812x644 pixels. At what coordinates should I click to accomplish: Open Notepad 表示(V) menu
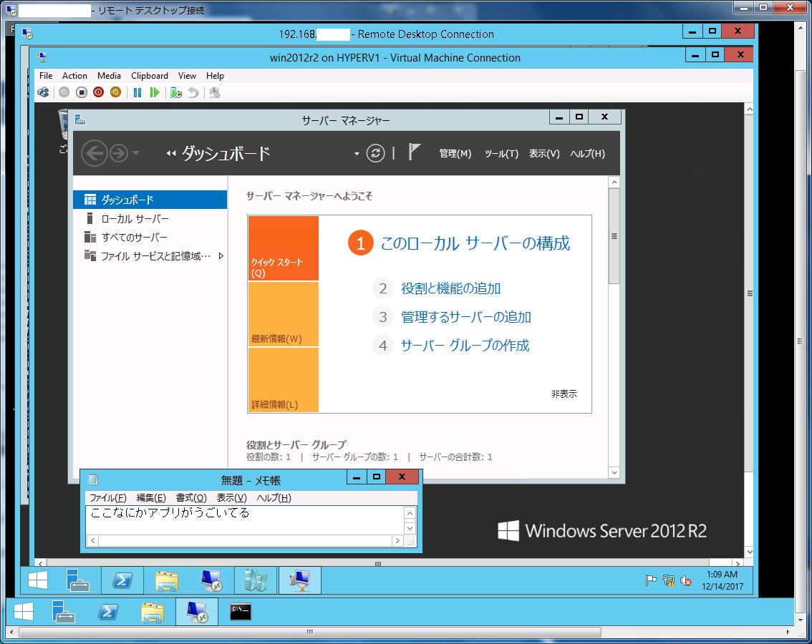231,497
